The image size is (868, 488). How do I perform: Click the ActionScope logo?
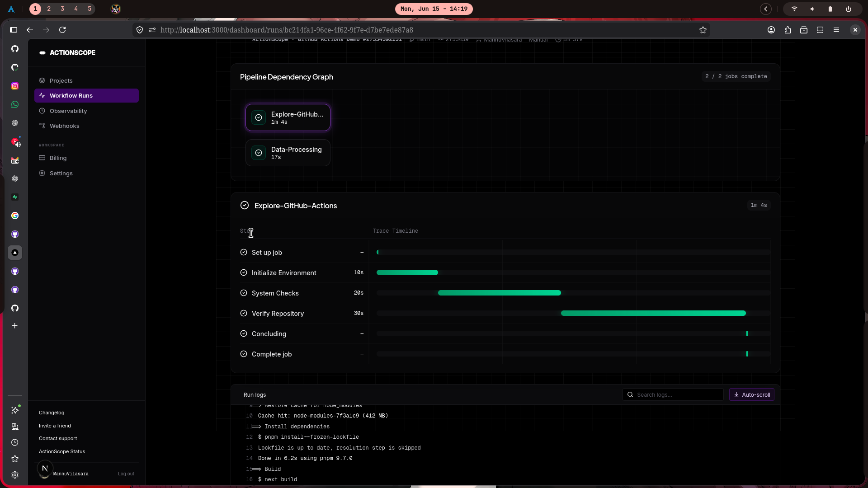67,53
